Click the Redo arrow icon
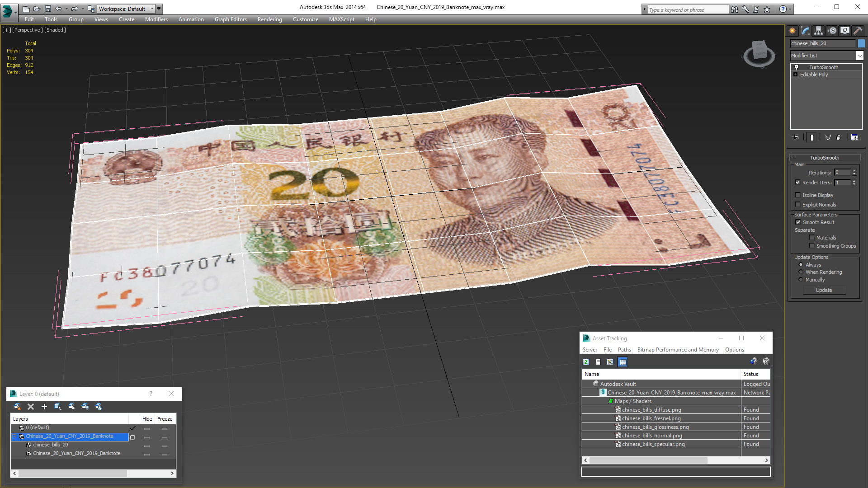This screenshot has width=868, height=488. [74, 9]
